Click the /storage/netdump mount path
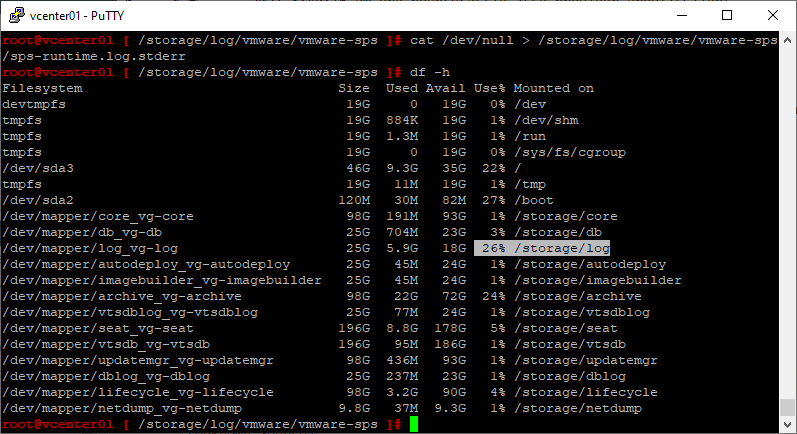Image resolution: width=797 pixels, height=434 pixels. (577, 408)
